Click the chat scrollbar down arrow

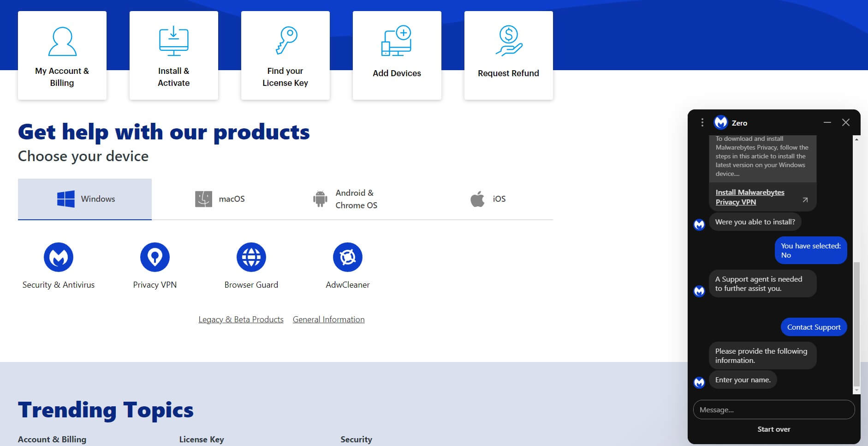click(856, 391)
